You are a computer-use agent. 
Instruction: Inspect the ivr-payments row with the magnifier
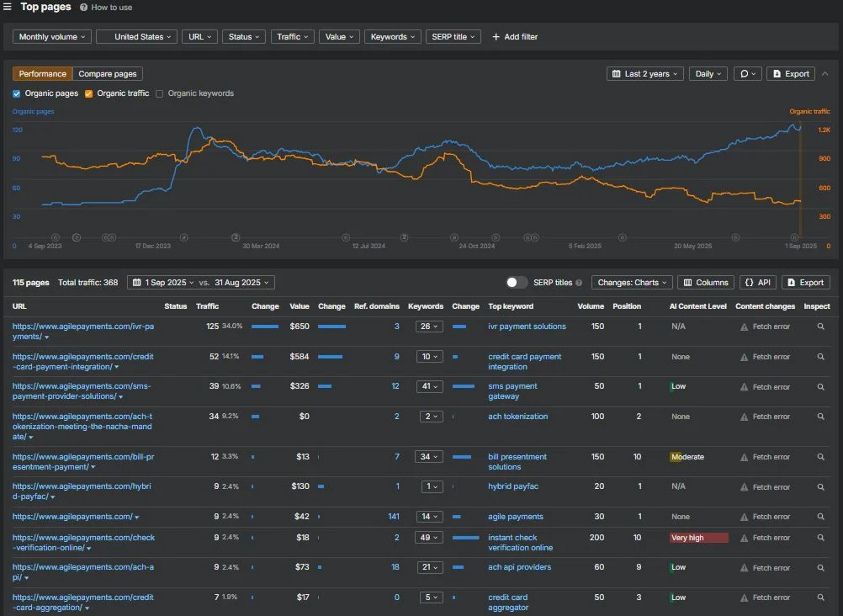click(x=820, y=327)
